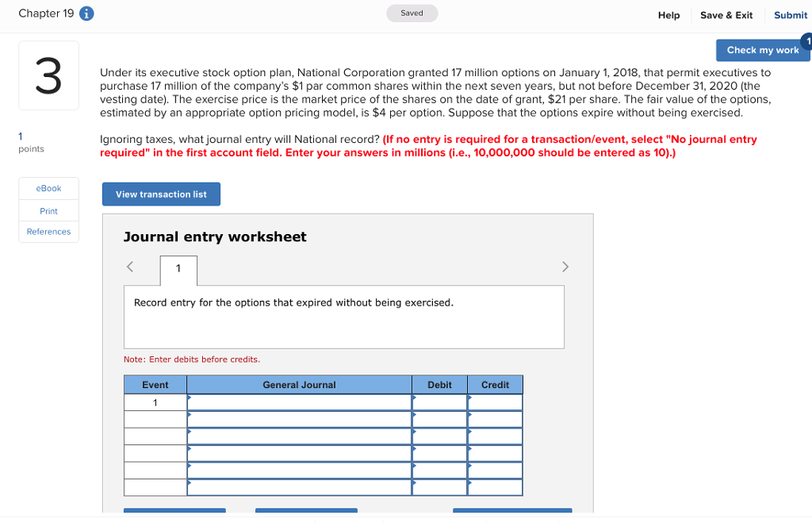Click the '1 points' label
The image size is (812, 523).
point(31,143)
